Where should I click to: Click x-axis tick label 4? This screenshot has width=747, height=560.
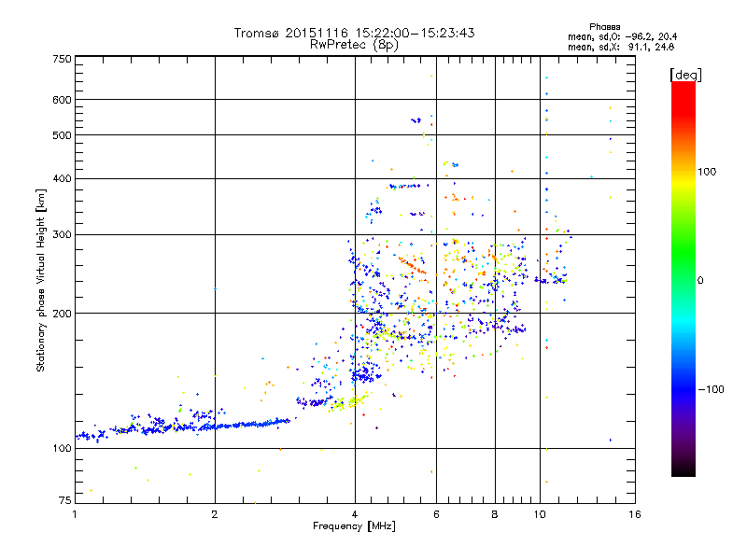355,514
